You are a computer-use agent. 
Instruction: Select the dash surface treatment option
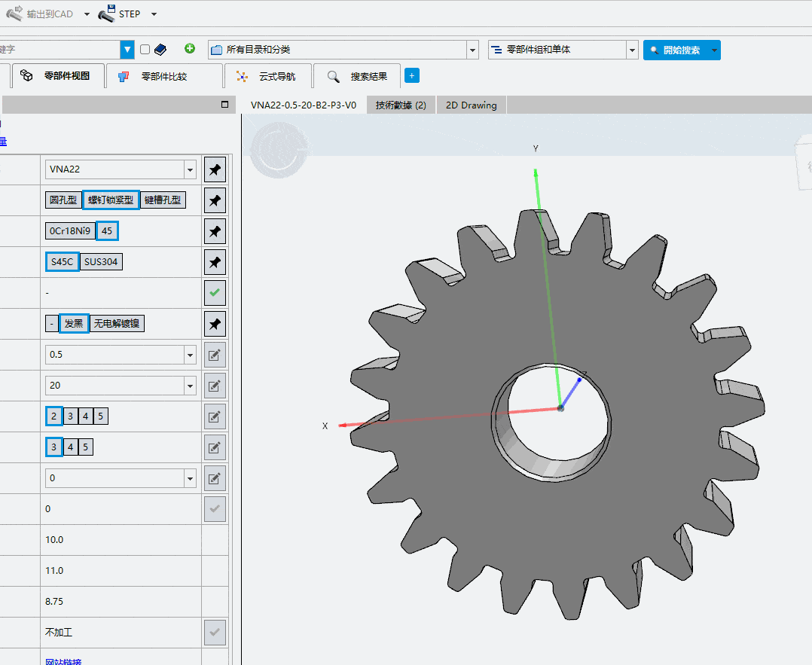[x=52, y=324]
